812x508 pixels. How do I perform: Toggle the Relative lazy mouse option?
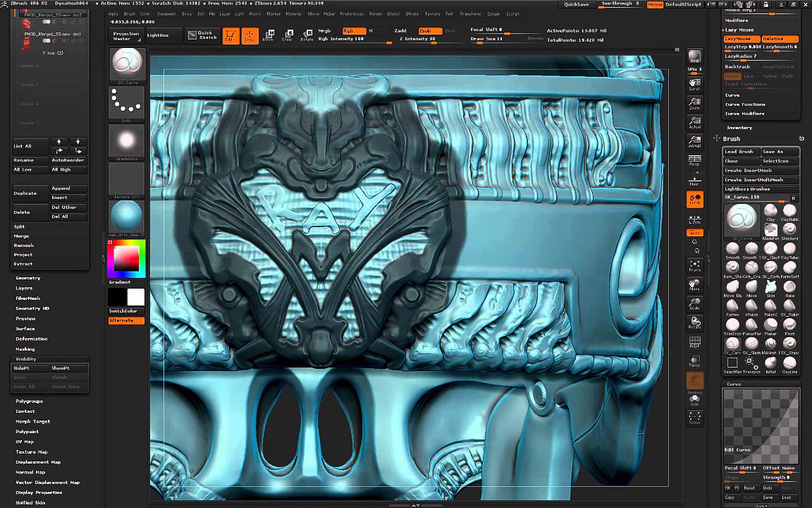(780, 39)
